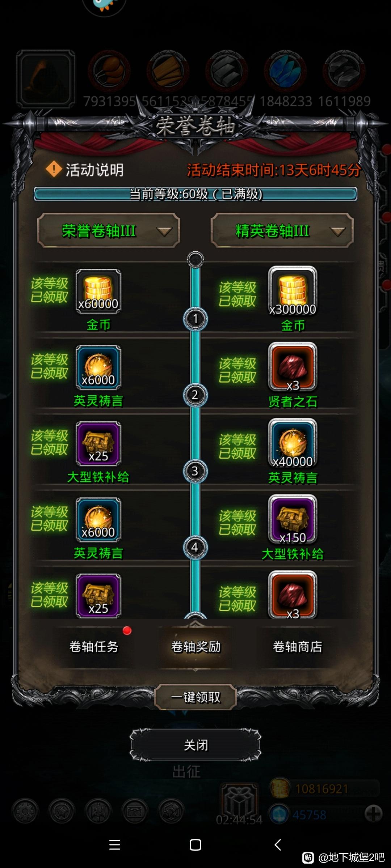
Task: Tap the level 4 x6000 英灵祷言 icon
Action: click(98, 520)
